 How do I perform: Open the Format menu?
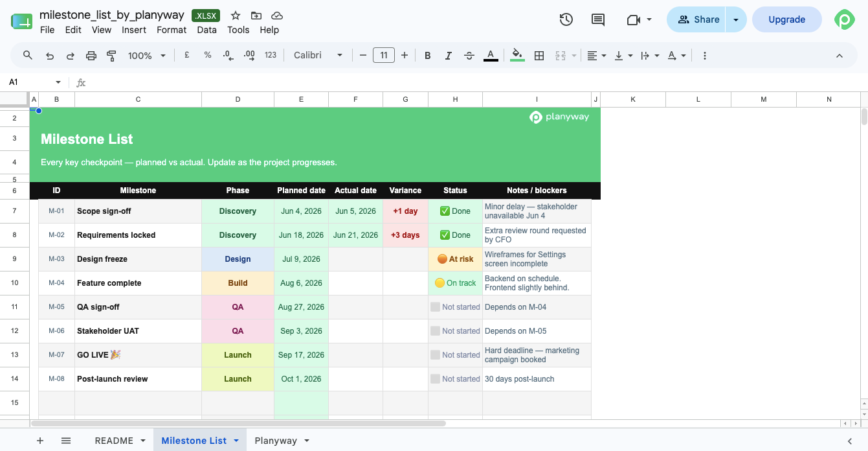(172, 30)
